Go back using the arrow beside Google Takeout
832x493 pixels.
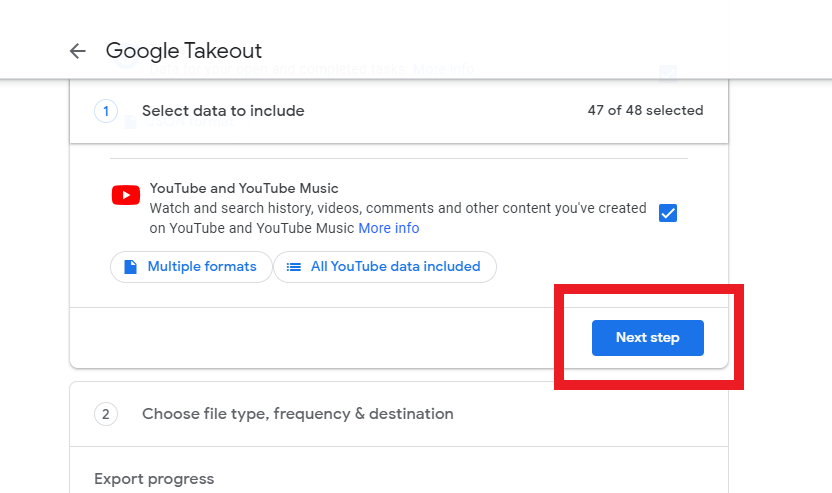pos(77,51)
